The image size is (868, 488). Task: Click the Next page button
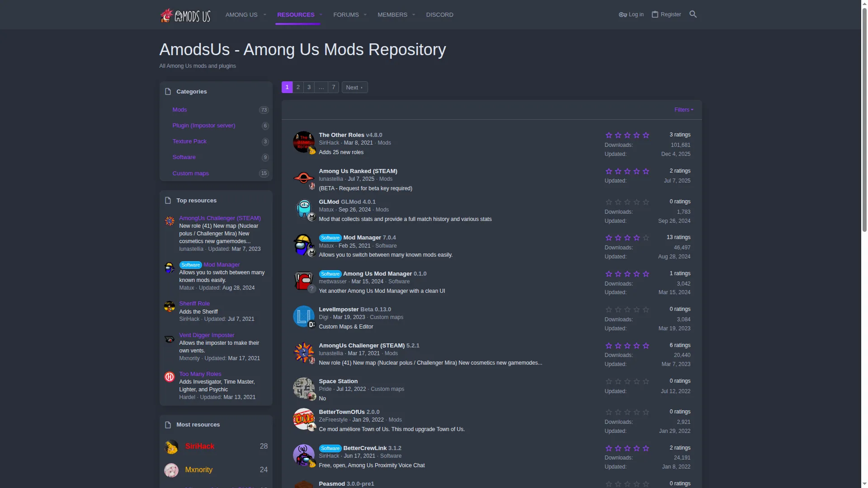click(x=354, y=87)
